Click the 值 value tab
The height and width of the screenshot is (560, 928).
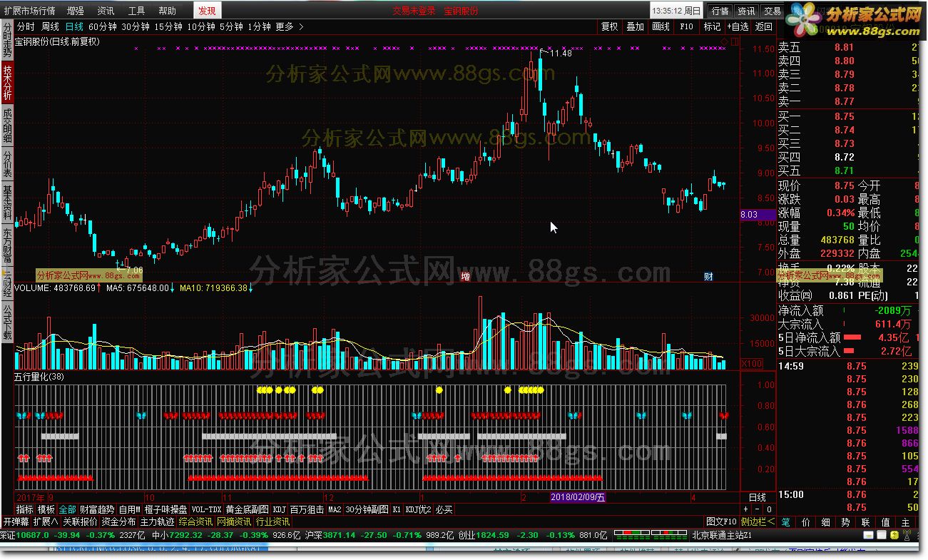[x=885, y=522]
